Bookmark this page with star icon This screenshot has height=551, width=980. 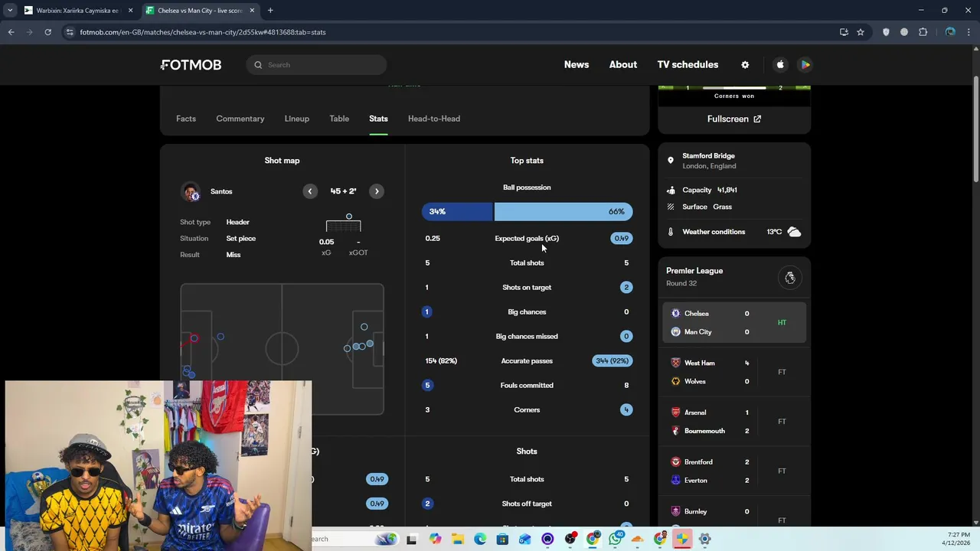pos(861,32)
